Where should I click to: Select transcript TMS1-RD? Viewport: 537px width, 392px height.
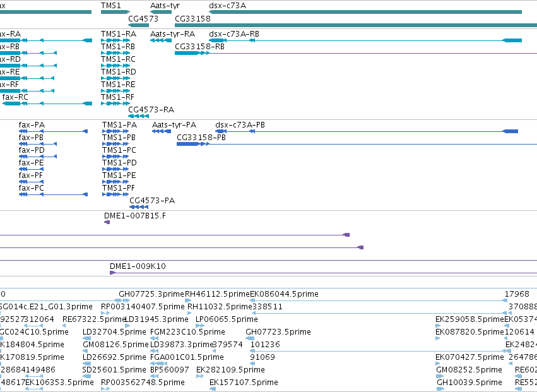coord(118,72)
